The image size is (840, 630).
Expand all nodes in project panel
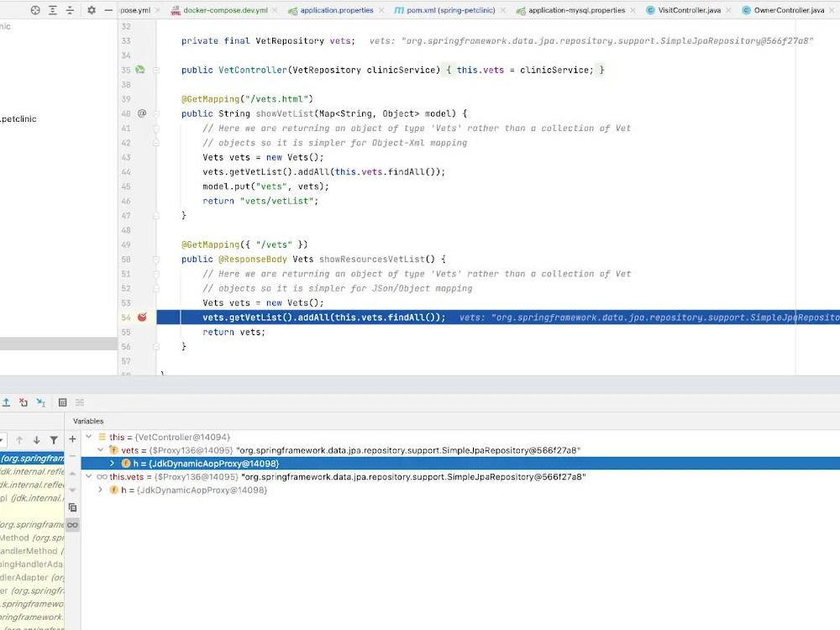click(x=52, y=10)
